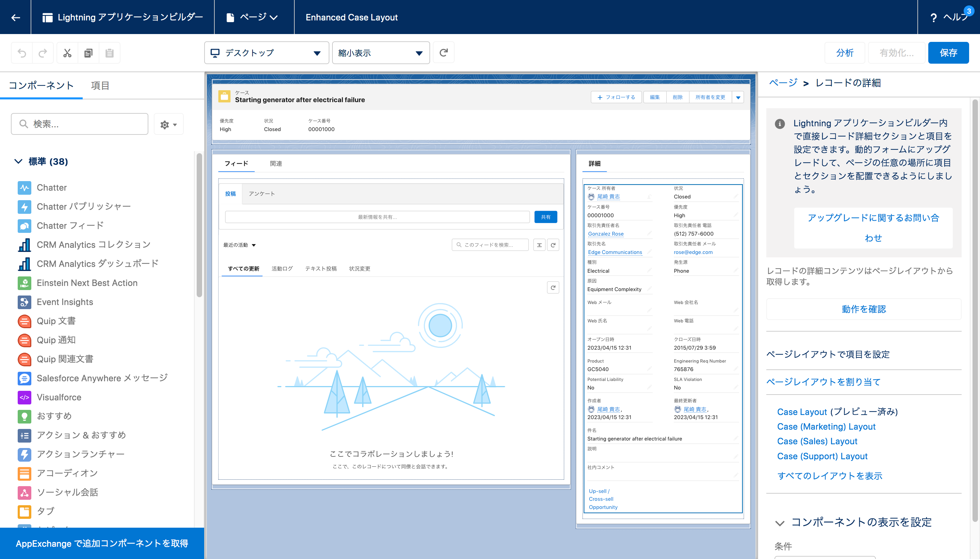Viewport: 980px width, 559px height.
Task: Collapse the 標準 (38) components section
Action: click(x=18, y=162)
